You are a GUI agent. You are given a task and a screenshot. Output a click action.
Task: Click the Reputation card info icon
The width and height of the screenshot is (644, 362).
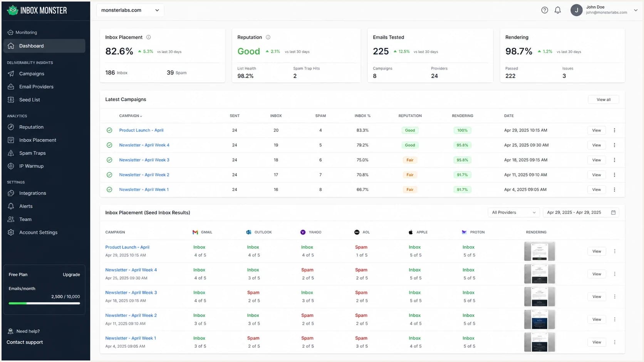[268, 37]
